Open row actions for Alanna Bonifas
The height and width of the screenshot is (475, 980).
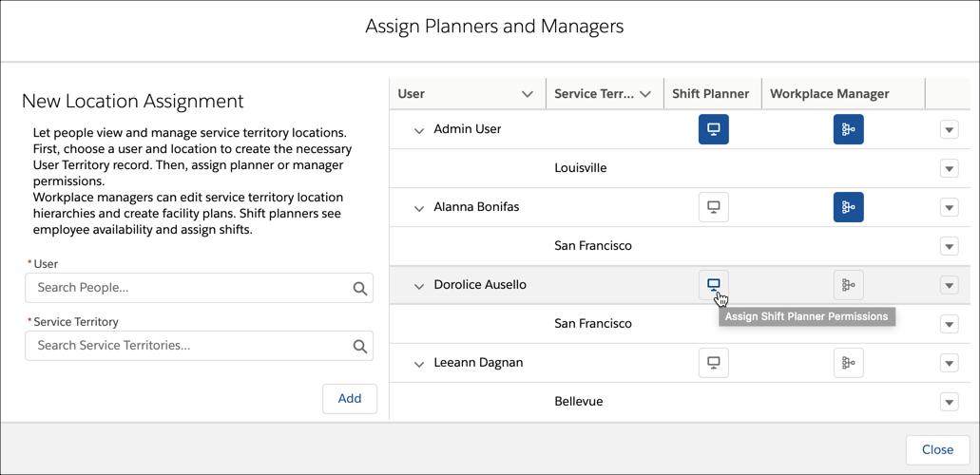tap(949, 207)
